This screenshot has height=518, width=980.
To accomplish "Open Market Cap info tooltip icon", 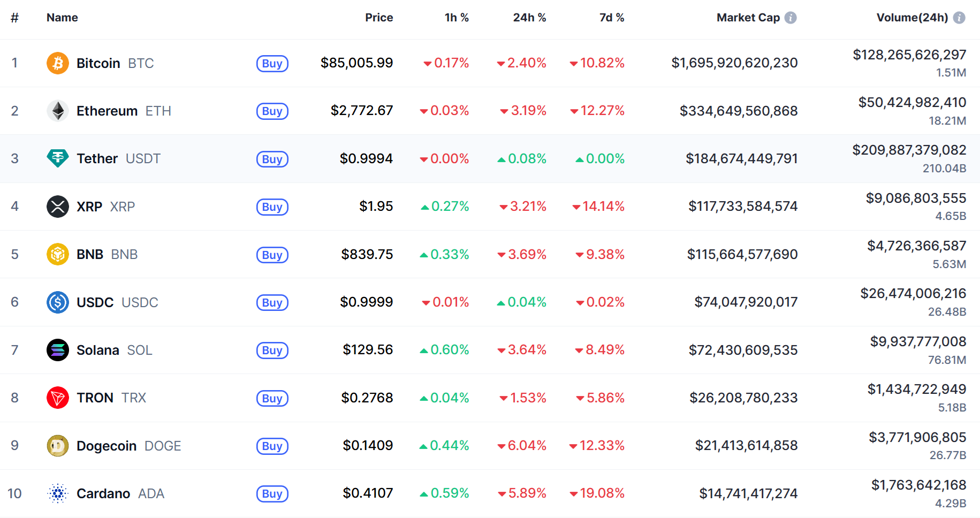I will point(791,18).
